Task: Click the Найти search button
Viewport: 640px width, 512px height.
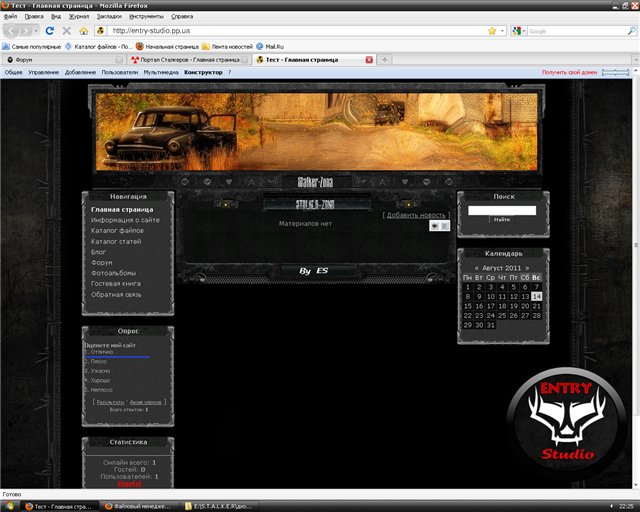Action: pyautogui.click(x=502, y=220)
